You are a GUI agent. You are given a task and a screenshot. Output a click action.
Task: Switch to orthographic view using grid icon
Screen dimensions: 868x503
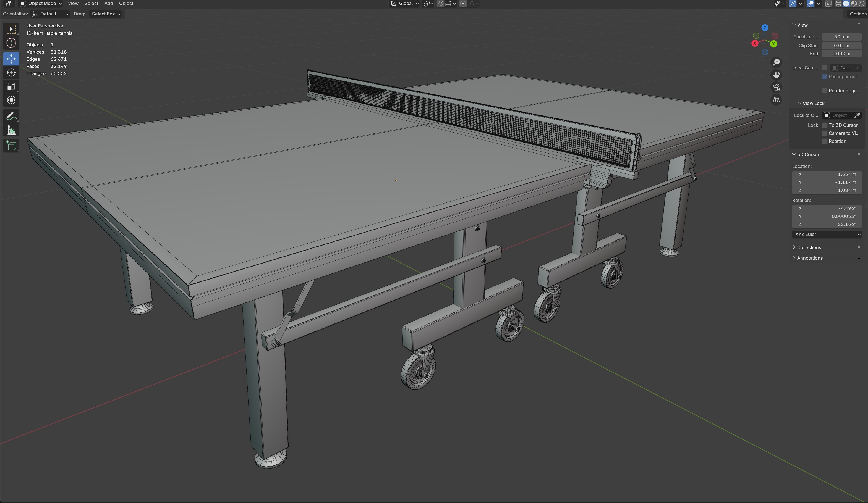(776, 100)
